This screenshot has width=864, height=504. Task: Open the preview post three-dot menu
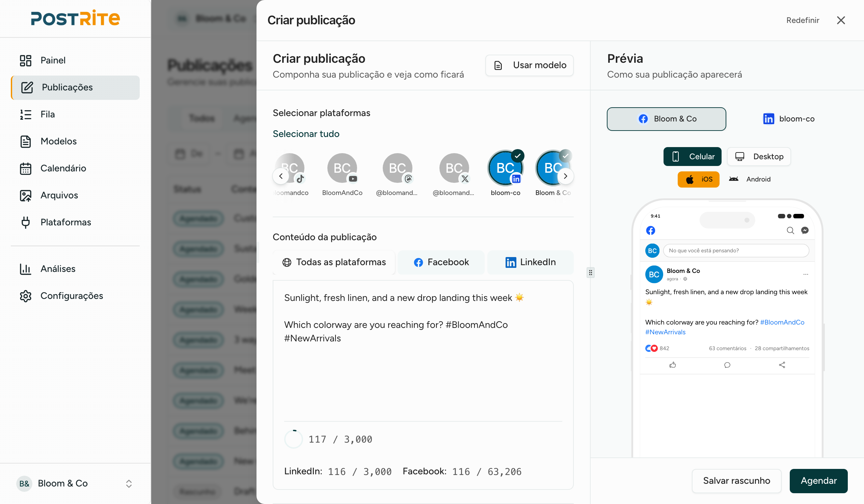805,274
